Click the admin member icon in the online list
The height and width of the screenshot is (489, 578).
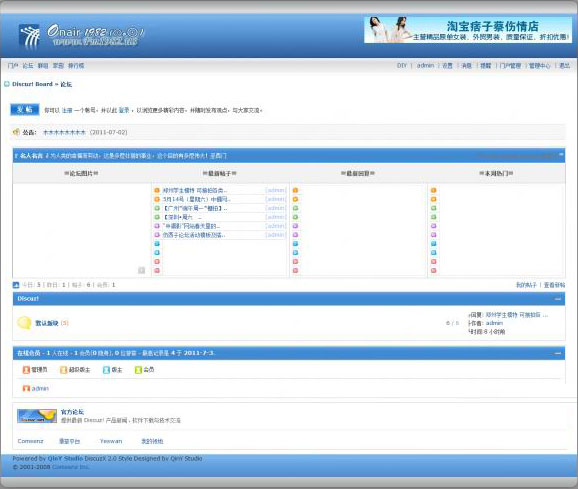point(26,388)
